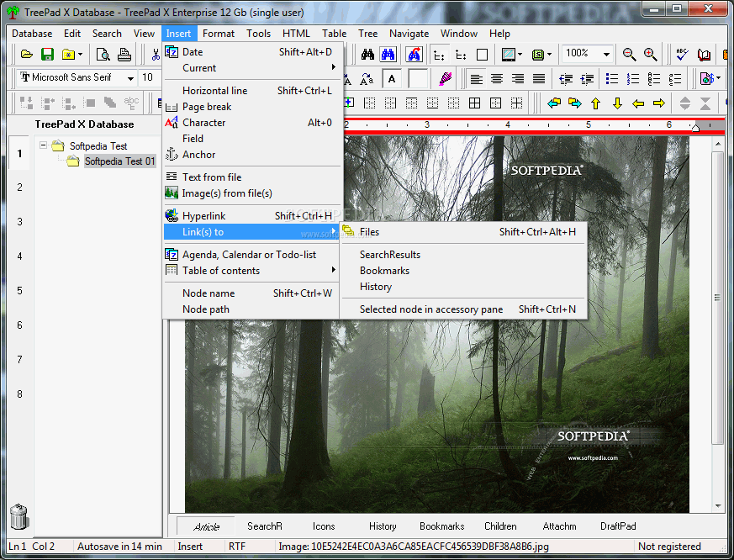The height and width of the screenshot is (560, 734).
Task: Click the background color swatch box
Action: coord(418,79)
